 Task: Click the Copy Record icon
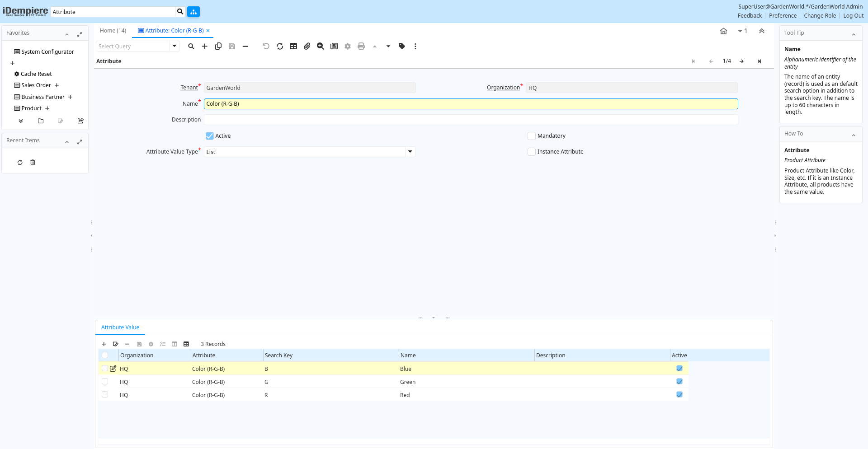pyautogui.click(x=218, y=46)
